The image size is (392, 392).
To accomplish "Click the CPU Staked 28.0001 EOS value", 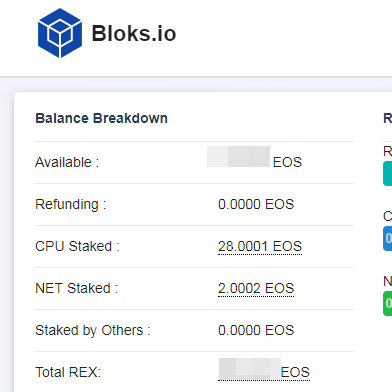I will tap(260, 247).
